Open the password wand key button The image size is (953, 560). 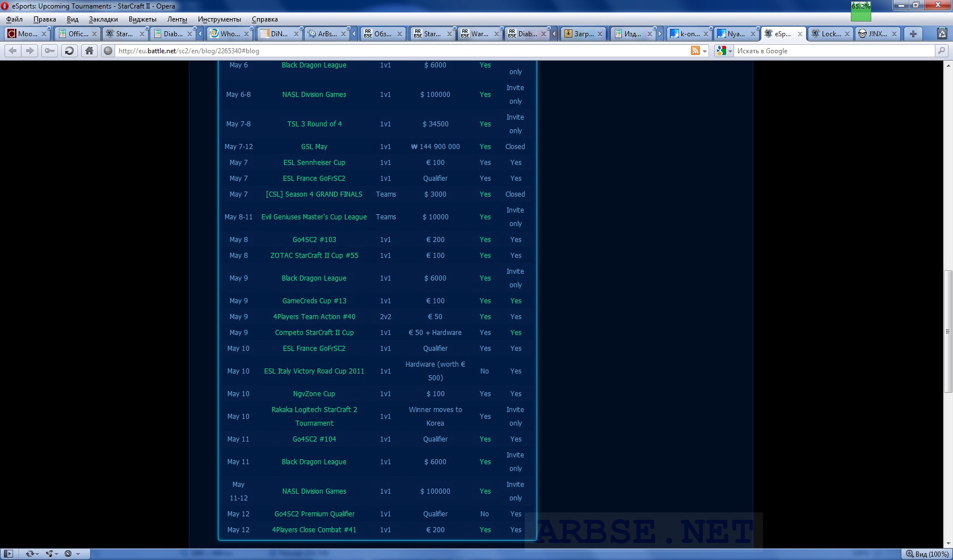pyautogui.click(x=50, y=51)
